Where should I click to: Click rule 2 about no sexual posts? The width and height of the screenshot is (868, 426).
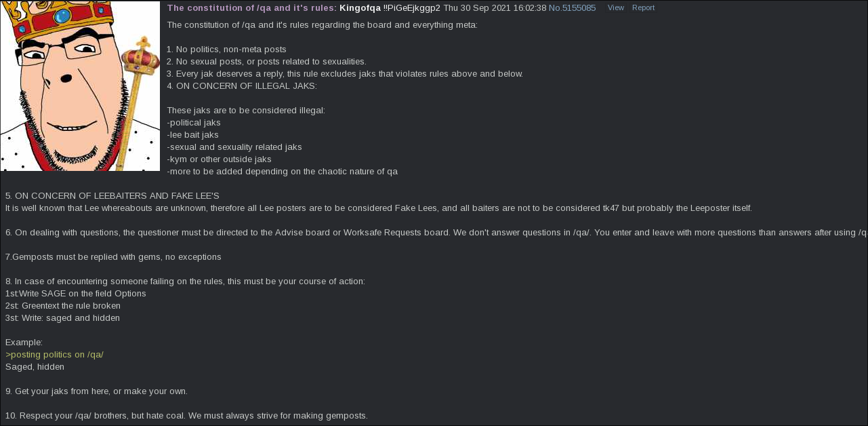[266, 62]
